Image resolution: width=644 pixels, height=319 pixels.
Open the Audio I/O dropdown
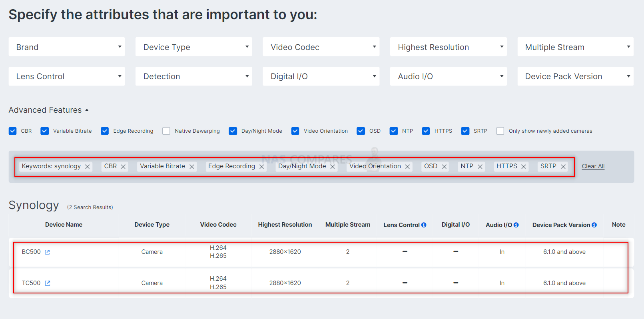click(449, 76)
